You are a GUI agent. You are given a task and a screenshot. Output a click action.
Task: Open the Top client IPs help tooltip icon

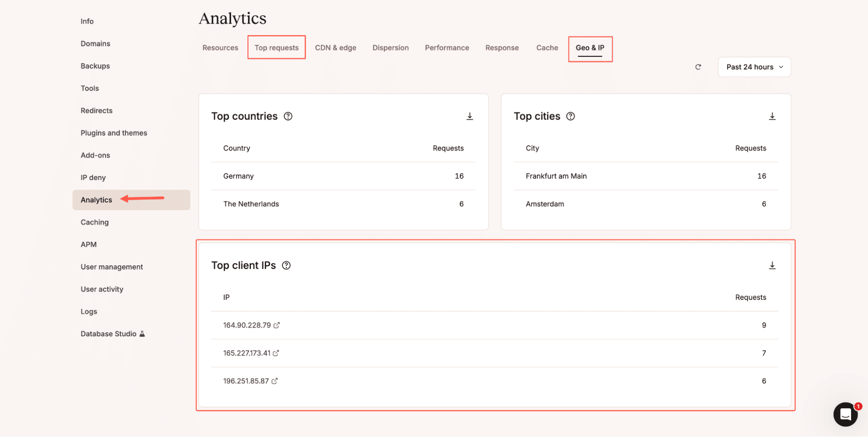click(286, 265)
